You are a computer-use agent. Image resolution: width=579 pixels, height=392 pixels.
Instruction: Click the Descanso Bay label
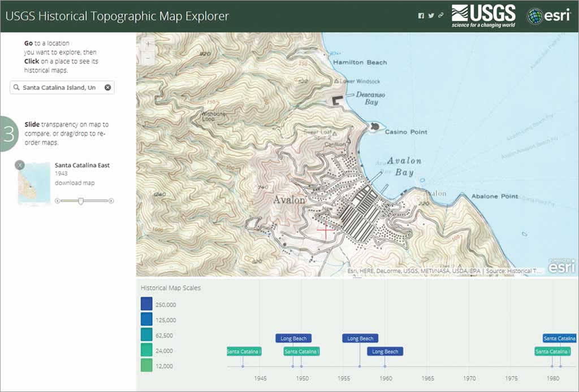(x=370, y=98)
